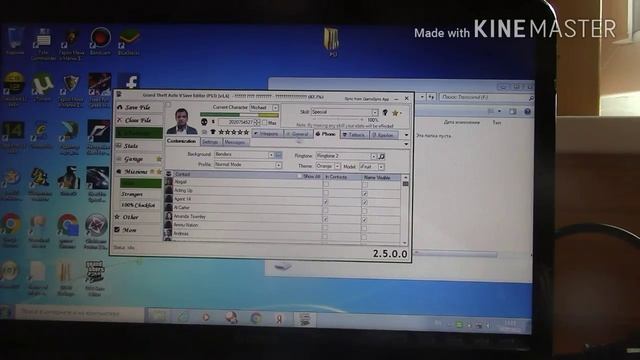Click the Close File sidebar button
Image resolution: width=640 pixels, height=360 pixels.
click(138, 120)
